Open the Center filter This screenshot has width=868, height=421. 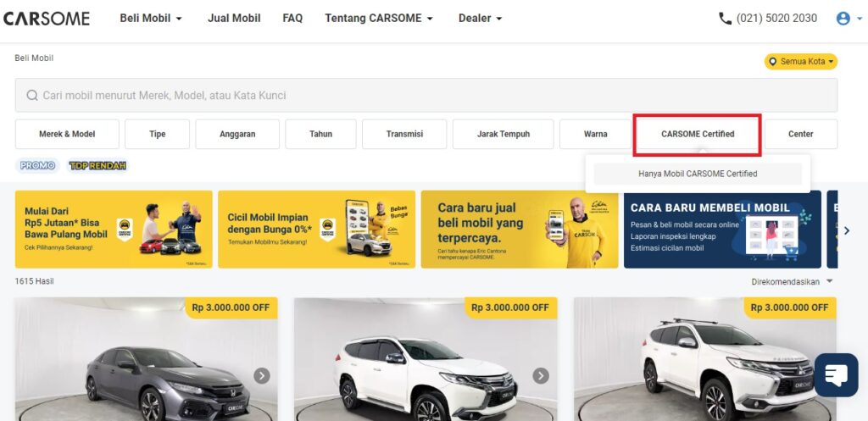point(800,134)
